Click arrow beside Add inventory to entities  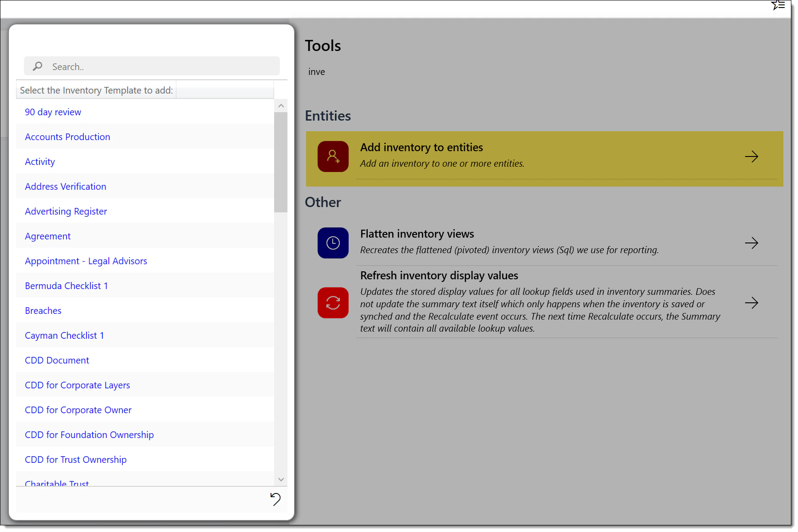tap(751, 156)
